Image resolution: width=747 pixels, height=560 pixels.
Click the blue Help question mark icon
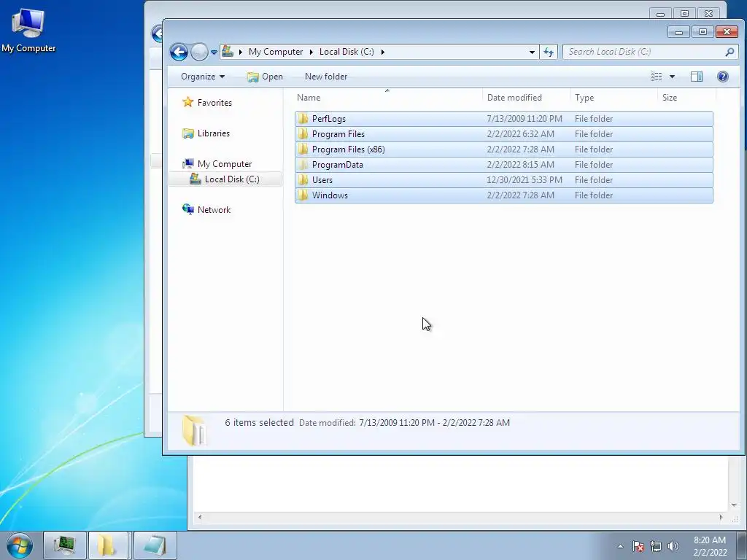[x=723, y=77]
